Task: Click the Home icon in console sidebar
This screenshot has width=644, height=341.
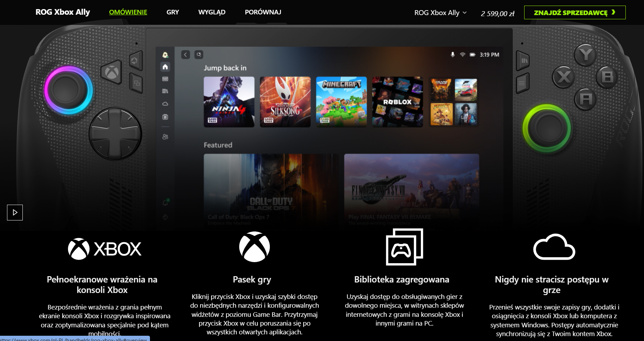Action: point(165,67)
